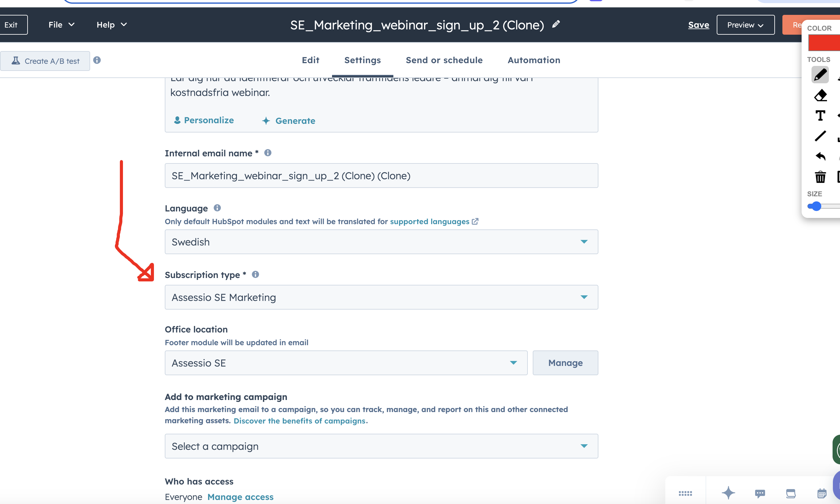Switch to Send or schedule tab
The image size is (840, 504).
coord(444,60)
